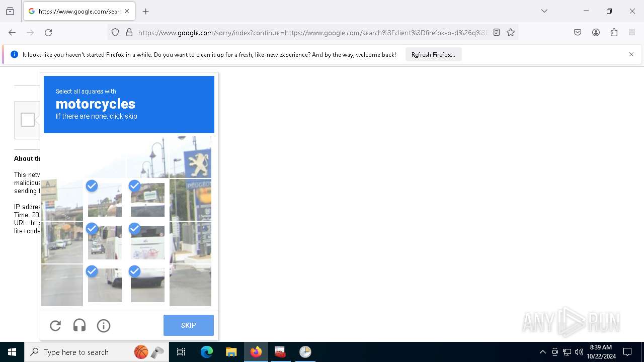
Task: Tick the I'm not a robot checkbox
Action: pos(28,120)
